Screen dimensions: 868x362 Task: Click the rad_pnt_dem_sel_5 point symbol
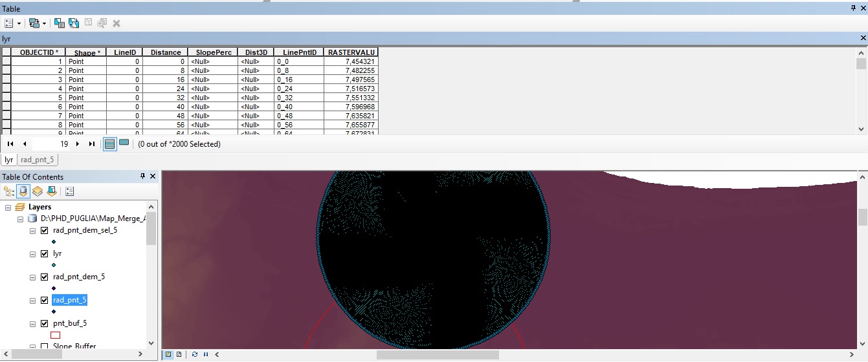click(54, 242)
